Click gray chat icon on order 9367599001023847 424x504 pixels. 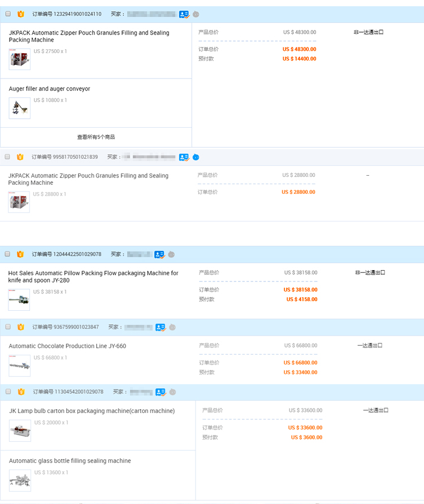click(172, 327)
